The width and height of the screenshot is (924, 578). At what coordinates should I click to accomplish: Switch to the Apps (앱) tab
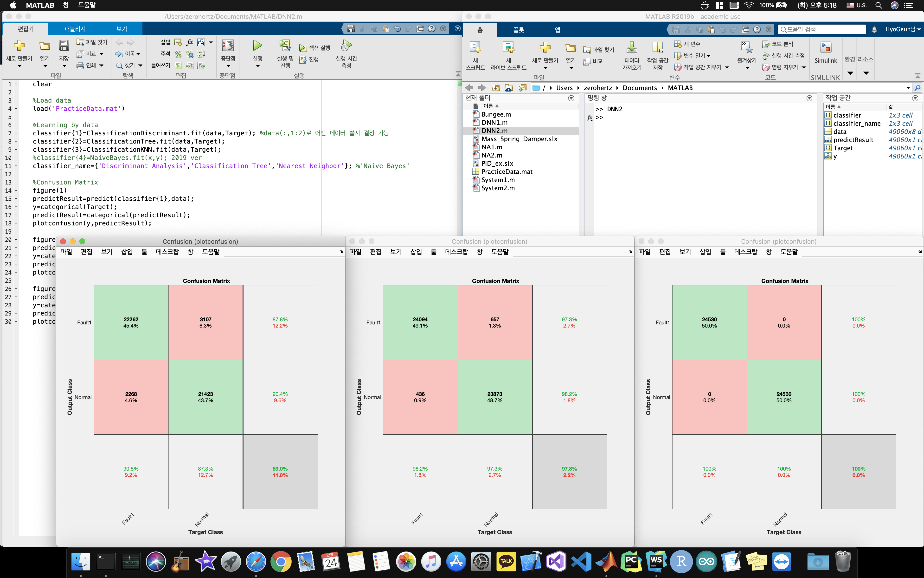pyautogui.click(x=558, y=30)
